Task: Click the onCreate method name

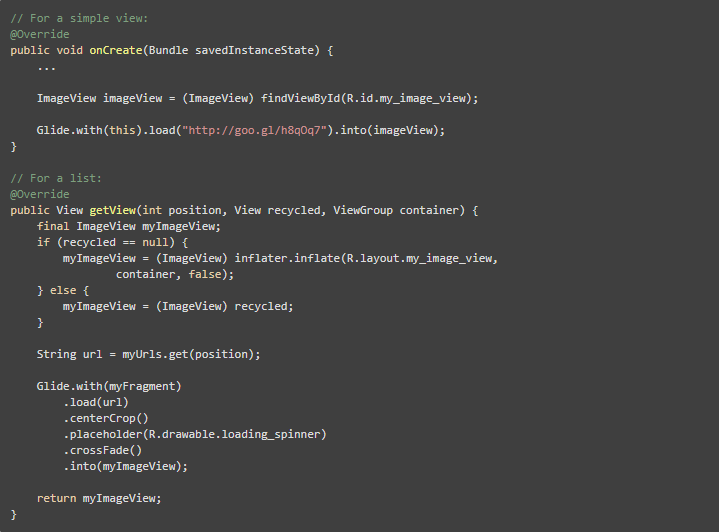Action: coord(116,50)
